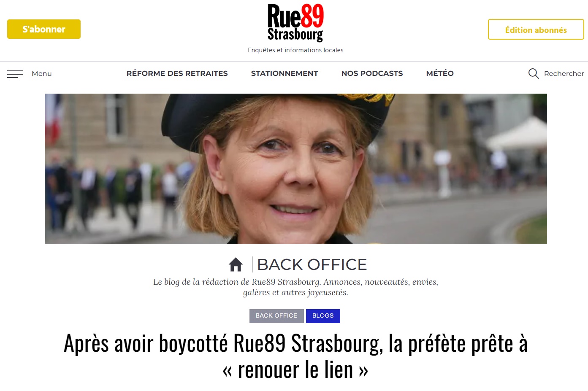Viewport: 588px width, 391px height.
Task: Click the headline's second line "renouer le lien"
Action: click(x=295, y=370)
